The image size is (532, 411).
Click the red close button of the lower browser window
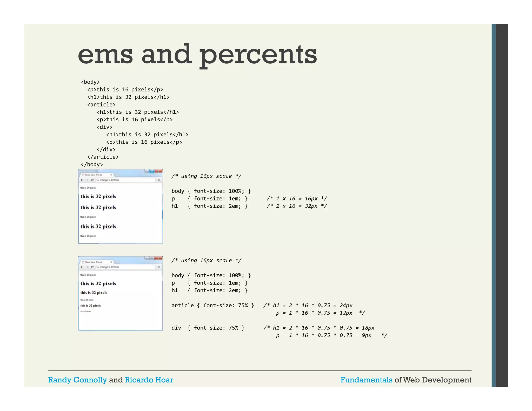pyautogui.click(x=158, y=258)
